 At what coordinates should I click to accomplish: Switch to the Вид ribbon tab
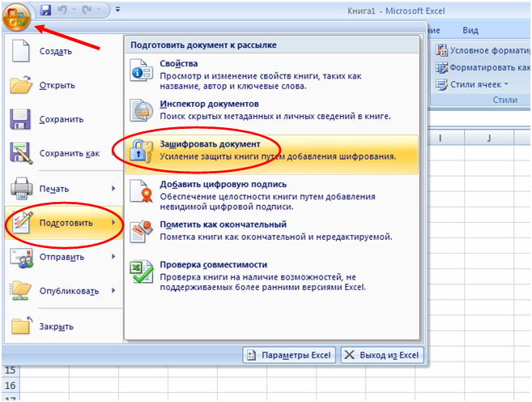pyautogui.click(x=470, y=31)
